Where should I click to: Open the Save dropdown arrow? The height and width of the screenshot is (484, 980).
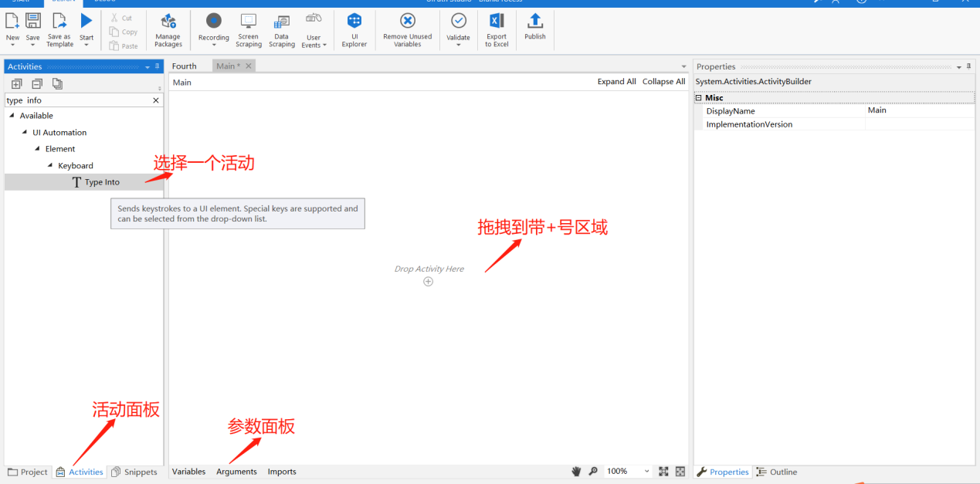tap(32, 45)
